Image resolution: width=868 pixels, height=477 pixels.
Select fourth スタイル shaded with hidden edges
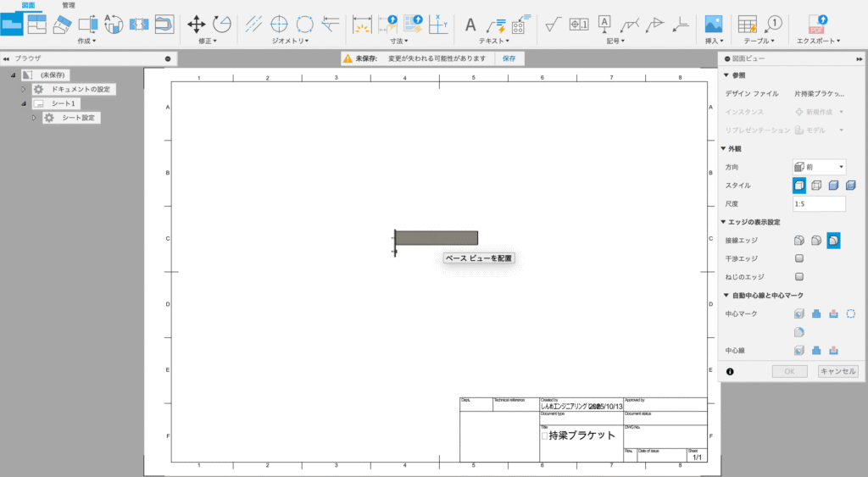coord(851,186)
